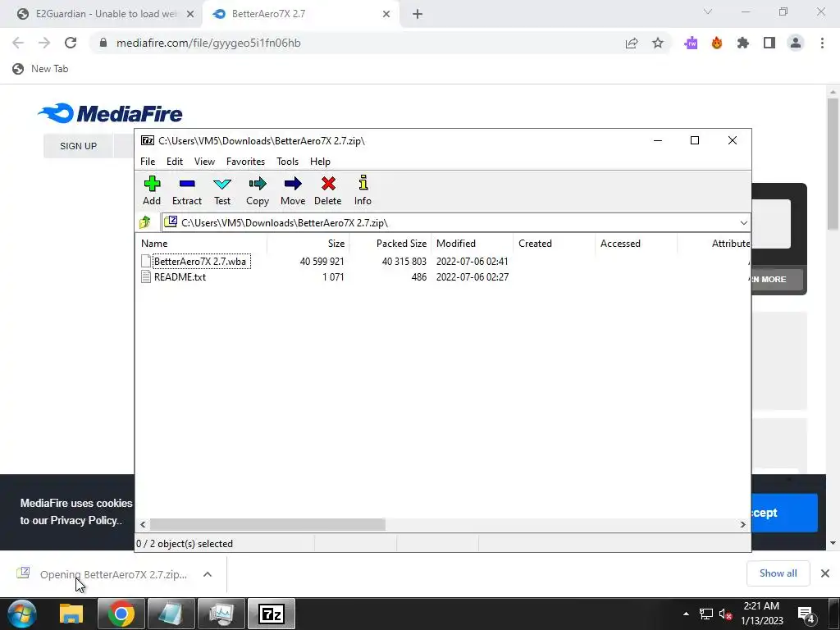Open the BetterAero7X 2.7.zip download item
Screen dimensions: 840x630
tap(102, 574)
